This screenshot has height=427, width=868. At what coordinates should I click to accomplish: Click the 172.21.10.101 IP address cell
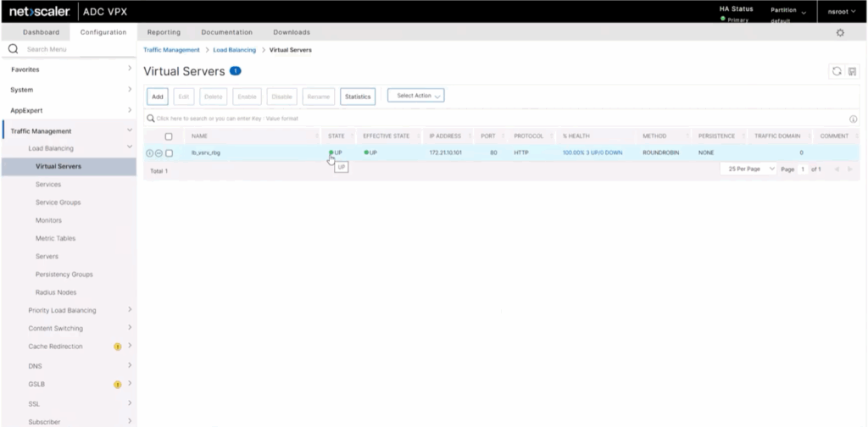(446, 152)
